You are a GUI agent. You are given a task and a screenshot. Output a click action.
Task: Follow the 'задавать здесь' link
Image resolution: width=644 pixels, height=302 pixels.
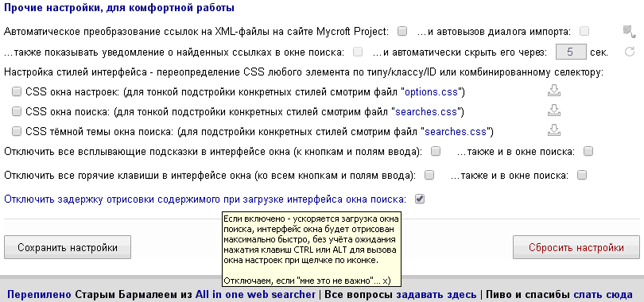point(436,295)
